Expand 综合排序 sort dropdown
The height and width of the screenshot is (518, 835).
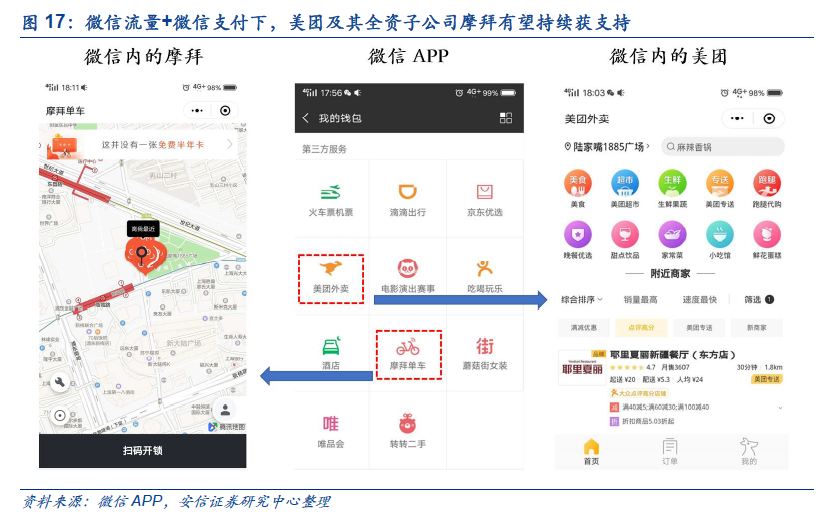click(582, 300)
